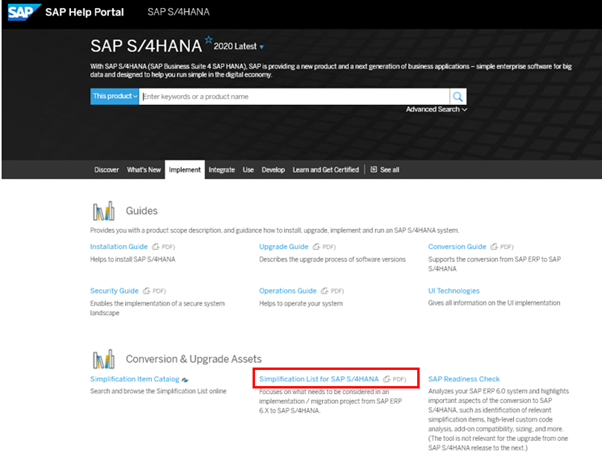Favorite SAP S/4HANA with star icon
Screen dimensions: 602x457
coord(208,41)
